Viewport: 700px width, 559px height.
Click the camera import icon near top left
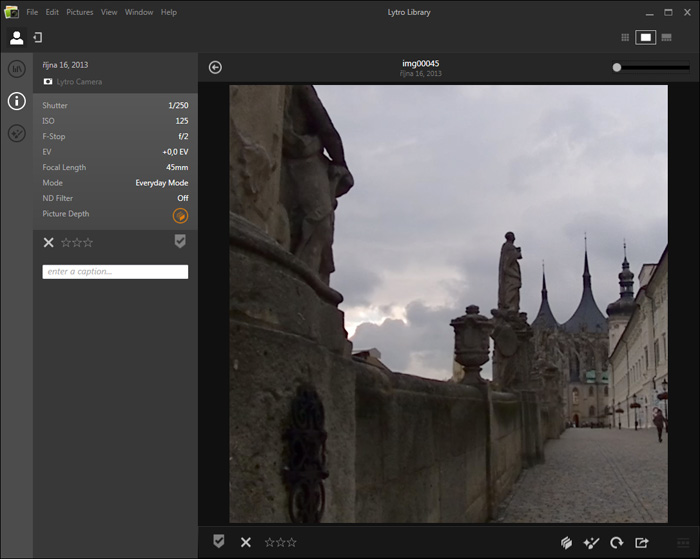point(37,37)
